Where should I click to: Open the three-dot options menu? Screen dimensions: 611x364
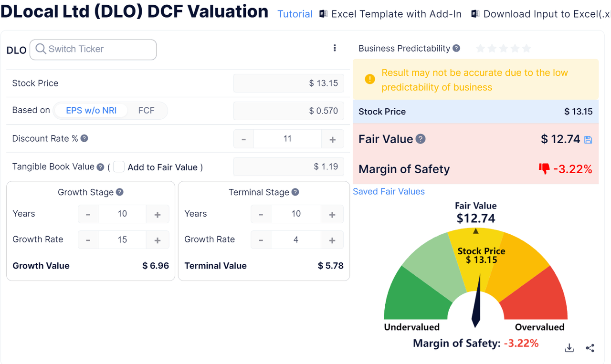pos(335,48)
